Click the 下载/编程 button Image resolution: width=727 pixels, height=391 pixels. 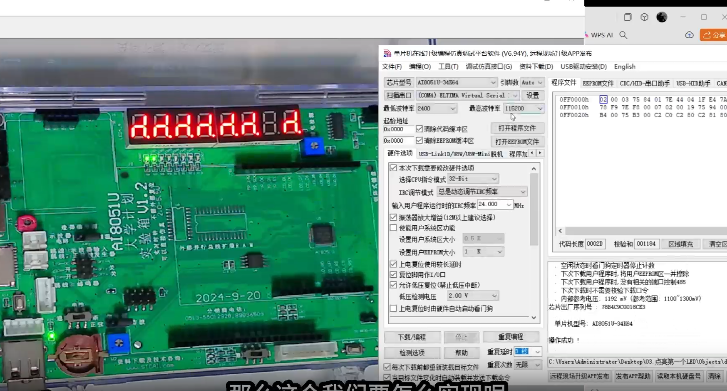pos(412,337)
